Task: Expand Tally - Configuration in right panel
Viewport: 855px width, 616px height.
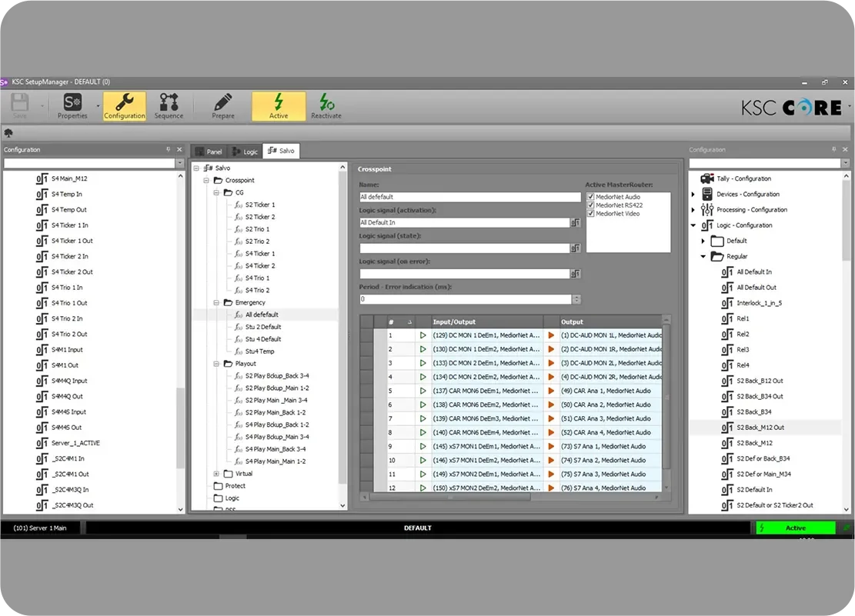Action: pyautogui.click(x=693, y=178)
